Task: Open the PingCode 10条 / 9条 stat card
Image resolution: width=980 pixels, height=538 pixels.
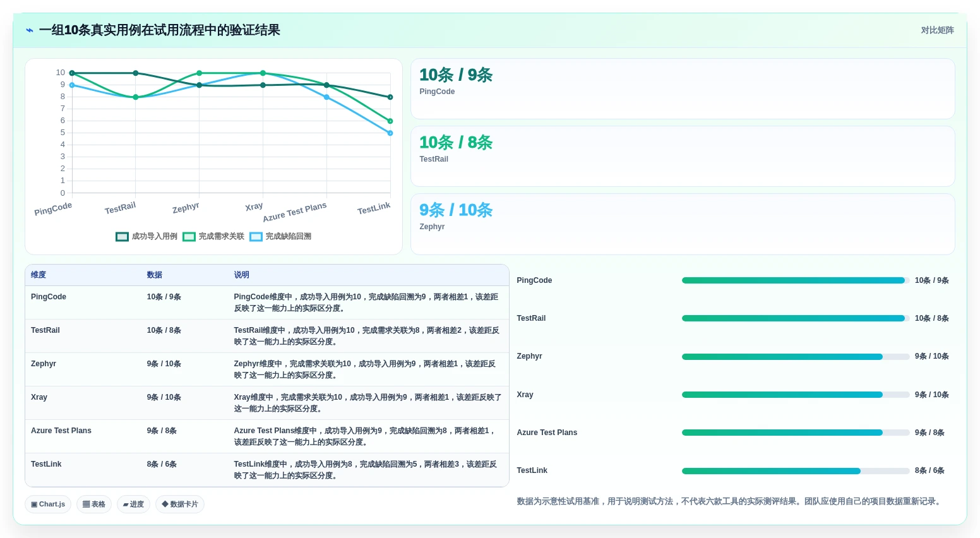Action: click(683, 89)
